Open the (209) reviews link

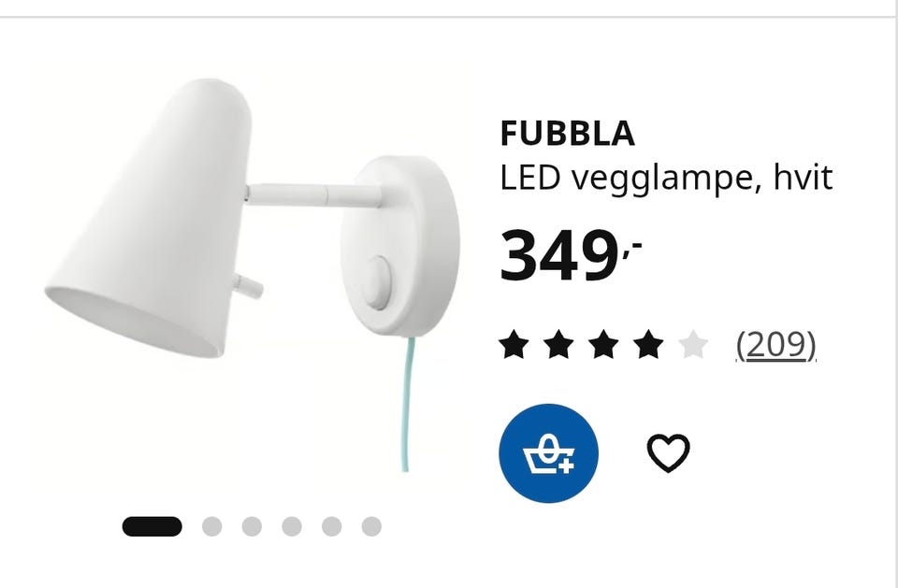776,345
